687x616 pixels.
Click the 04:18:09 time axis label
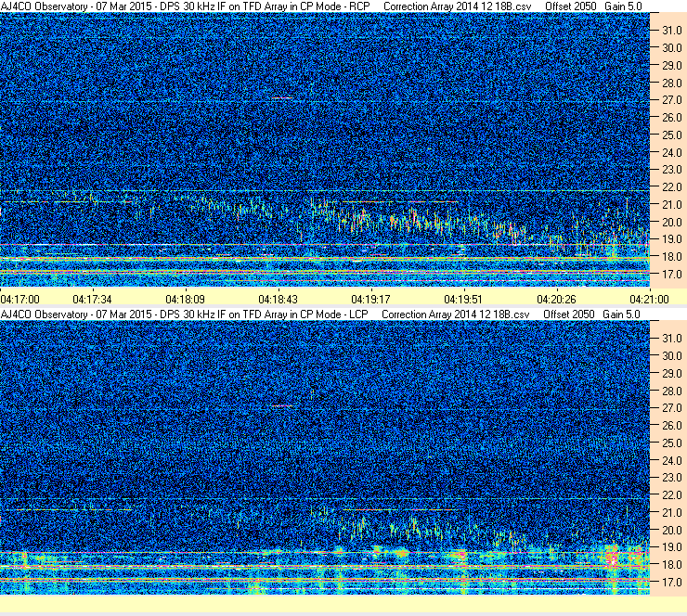click(186, 300)
